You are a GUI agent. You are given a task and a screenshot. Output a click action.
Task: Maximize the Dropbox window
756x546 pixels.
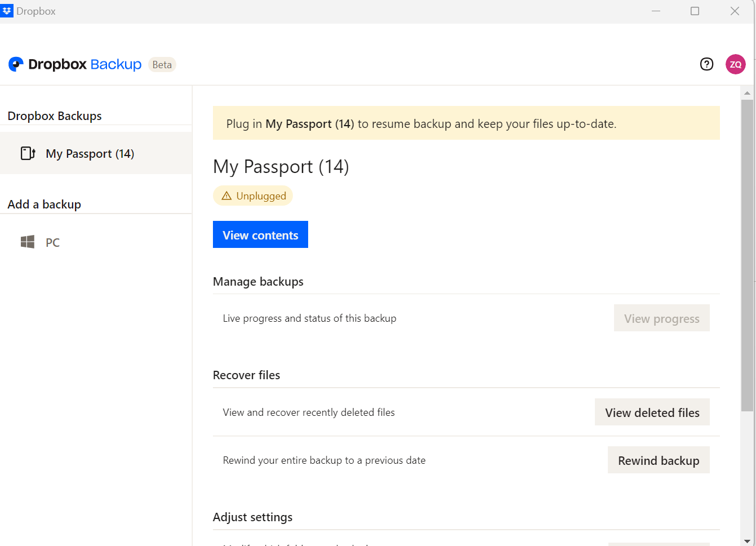695,11
